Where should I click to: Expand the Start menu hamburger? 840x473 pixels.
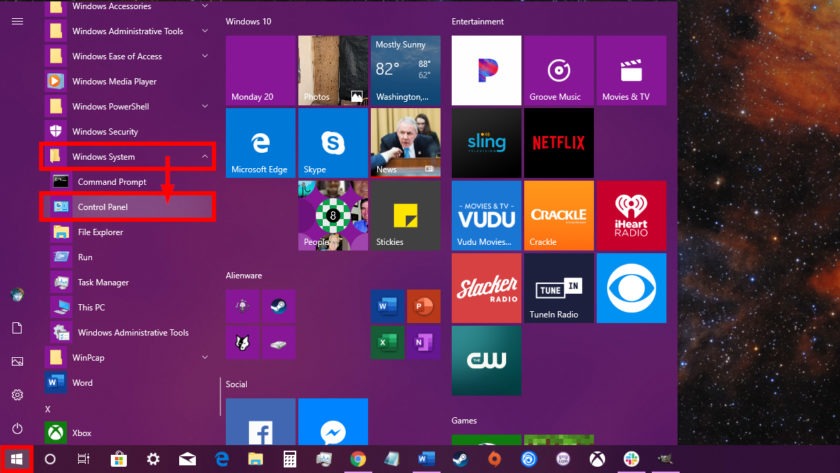17,21
